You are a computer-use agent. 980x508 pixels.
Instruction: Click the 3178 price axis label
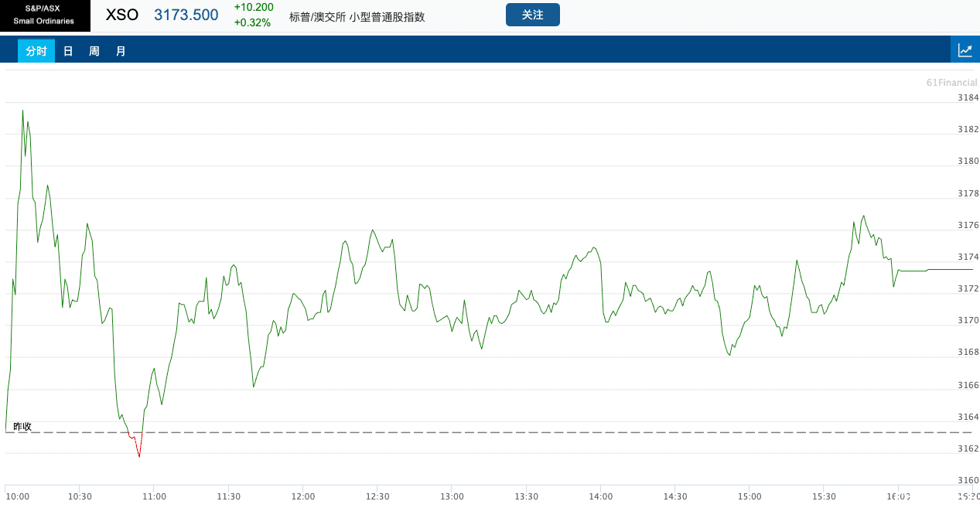pyautogui.click(x=968, y=193)
